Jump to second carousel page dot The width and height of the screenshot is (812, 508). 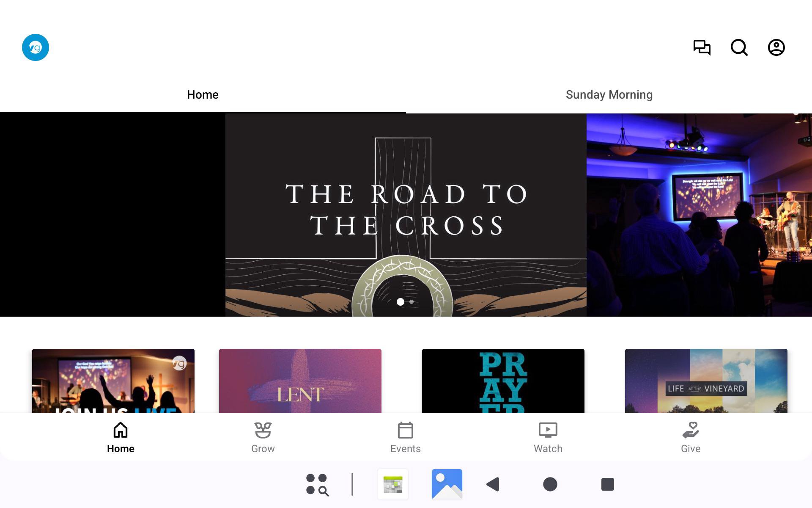click(411, 302)
